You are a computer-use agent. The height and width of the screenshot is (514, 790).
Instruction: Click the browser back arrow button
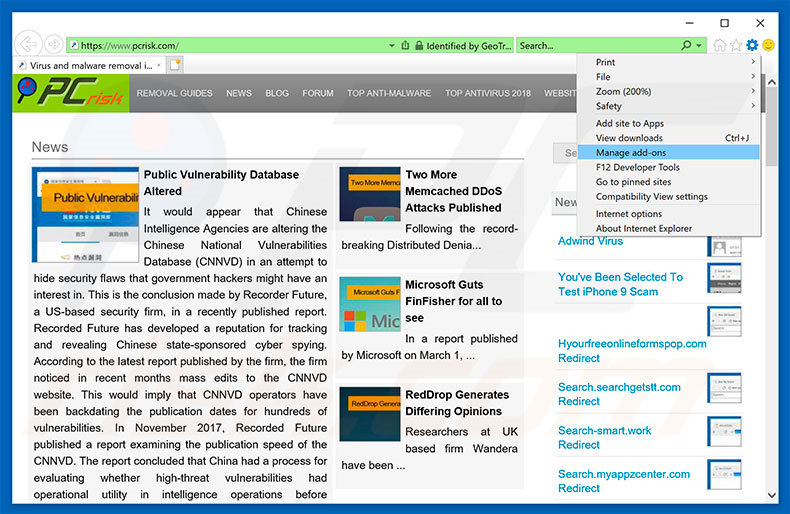(x=28, y=45)
